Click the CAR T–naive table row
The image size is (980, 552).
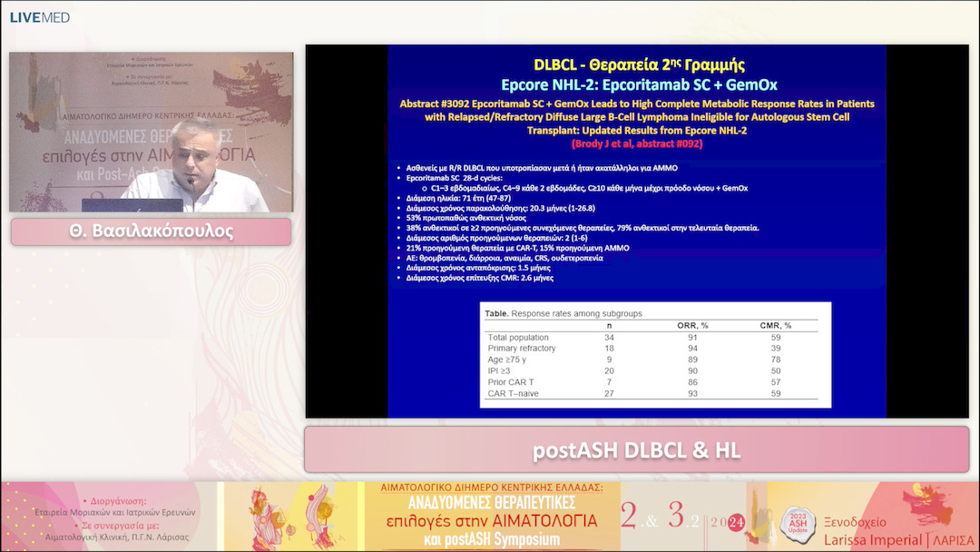(652, 393)
